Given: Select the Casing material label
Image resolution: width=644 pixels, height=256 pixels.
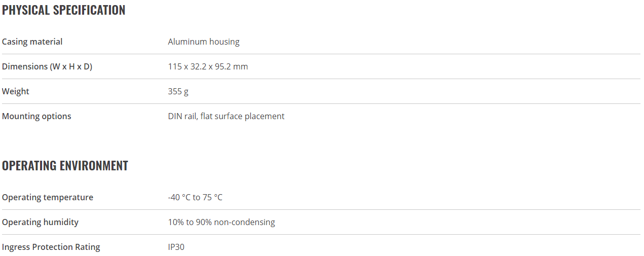Looking at the screenshot, I should (x=32, y=42).
